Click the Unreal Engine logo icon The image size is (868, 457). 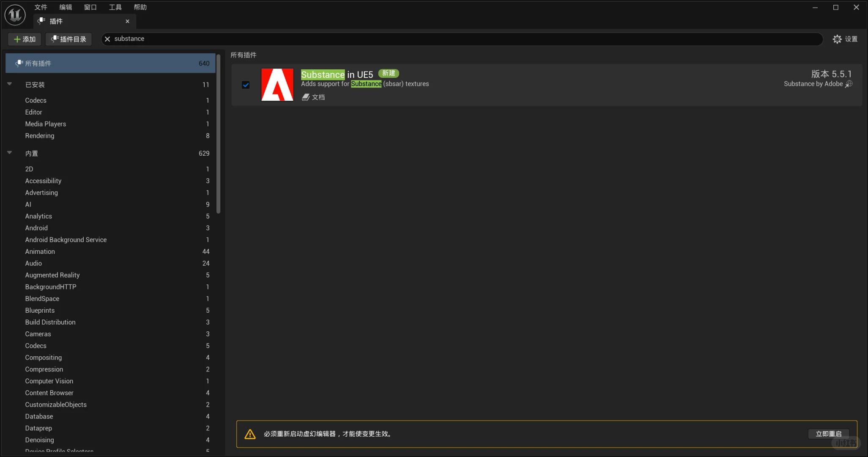pos(15,15)
